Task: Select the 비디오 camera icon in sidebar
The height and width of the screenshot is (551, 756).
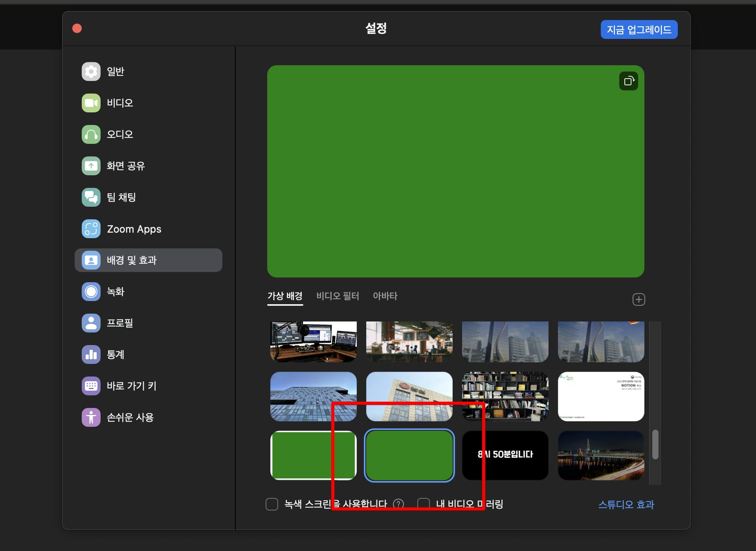Action: pyautogui.click(x=91, y=103)
